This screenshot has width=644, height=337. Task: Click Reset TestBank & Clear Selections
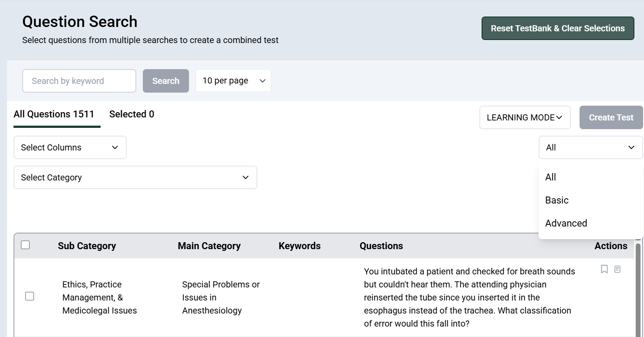coord(558,28)
